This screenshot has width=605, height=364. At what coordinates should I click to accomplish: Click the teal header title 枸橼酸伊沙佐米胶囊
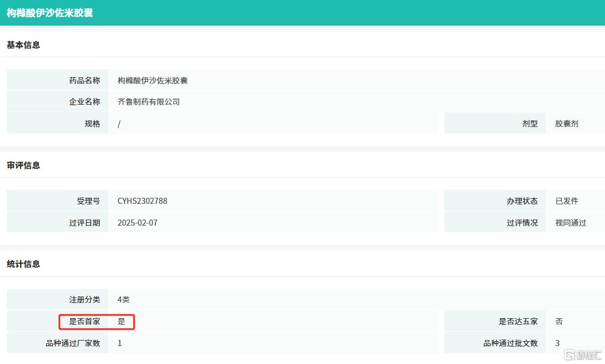(50, 13)
